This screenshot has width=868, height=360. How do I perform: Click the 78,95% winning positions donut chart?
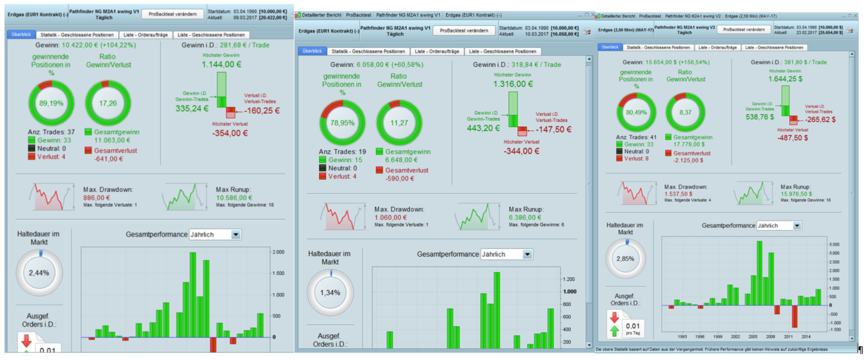342,123
